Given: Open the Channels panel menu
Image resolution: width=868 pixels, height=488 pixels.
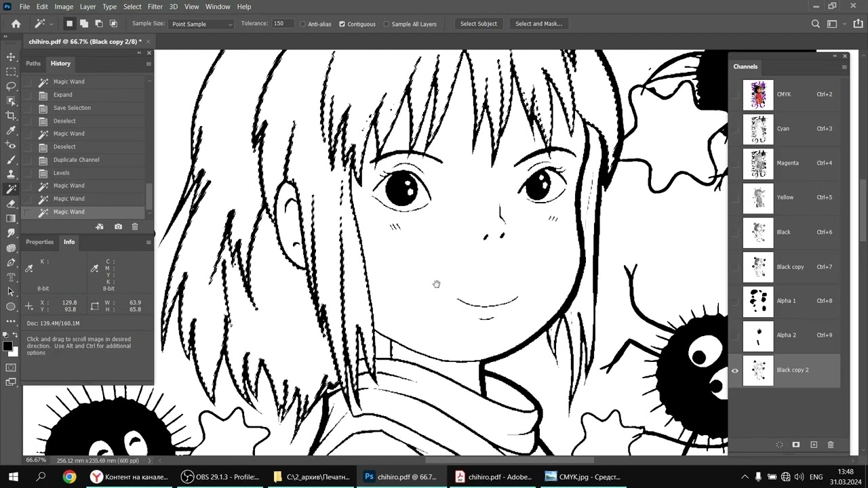Looking at the screenshot, I should point(844,66).
